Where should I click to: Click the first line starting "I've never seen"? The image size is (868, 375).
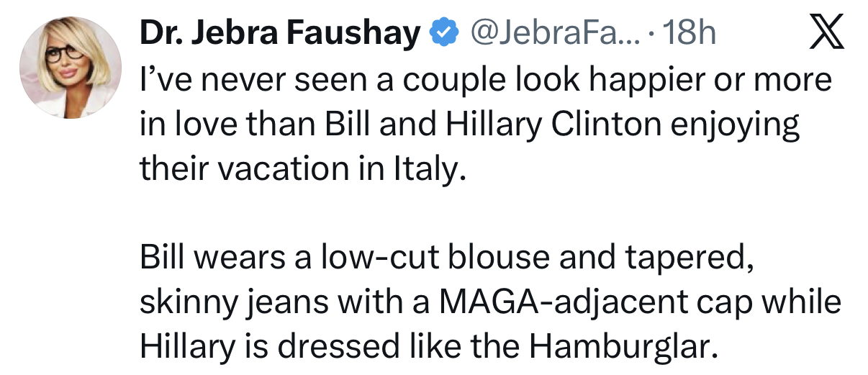486,81
